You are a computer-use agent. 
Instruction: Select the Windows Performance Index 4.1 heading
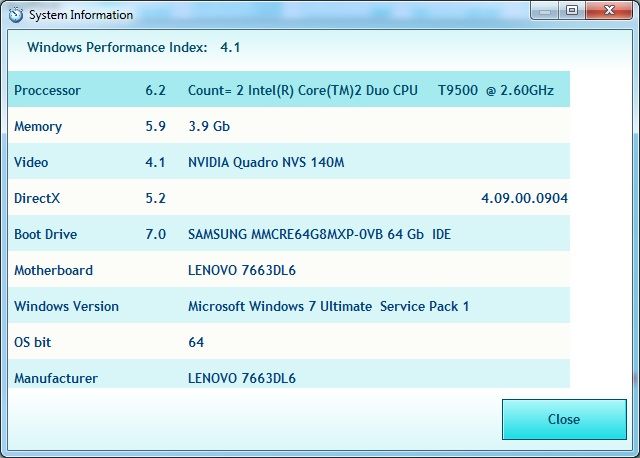click(x=134, y=47)
